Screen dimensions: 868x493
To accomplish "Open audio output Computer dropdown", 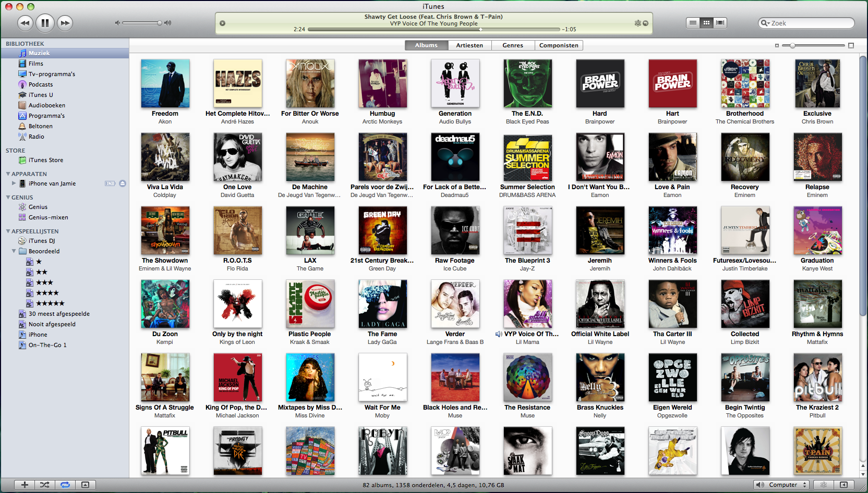I will [x=781, y=485].
